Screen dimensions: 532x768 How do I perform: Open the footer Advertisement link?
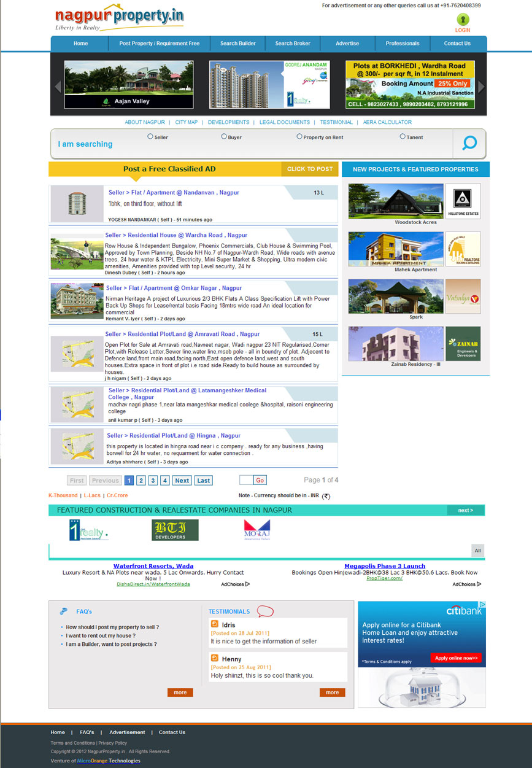coord(127,732)
